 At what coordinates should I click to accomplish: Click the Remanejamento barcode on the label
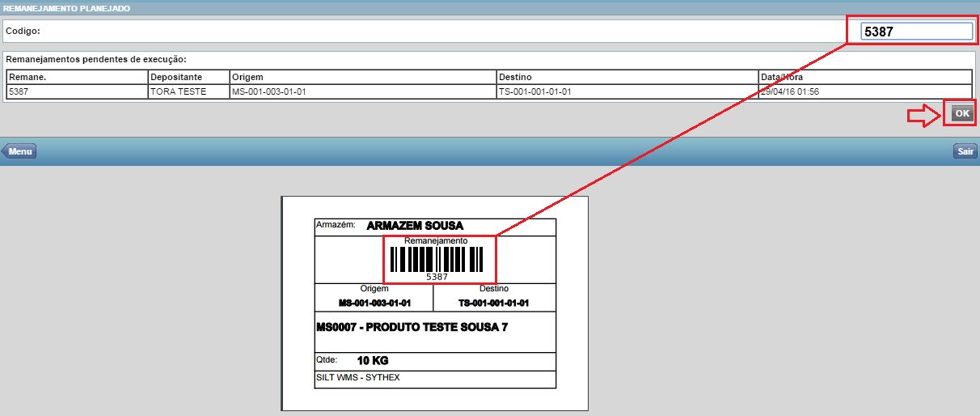[x=437, y=259]
